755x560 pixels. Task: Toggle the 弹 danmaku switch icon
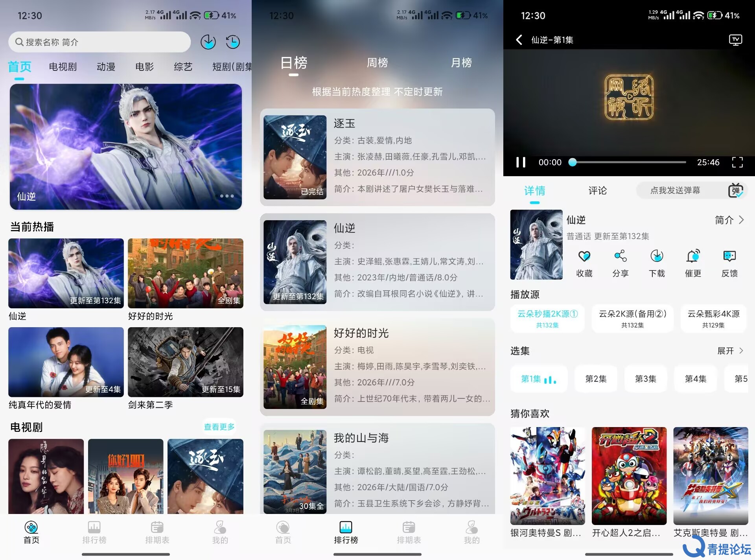[x=735, y=190]
